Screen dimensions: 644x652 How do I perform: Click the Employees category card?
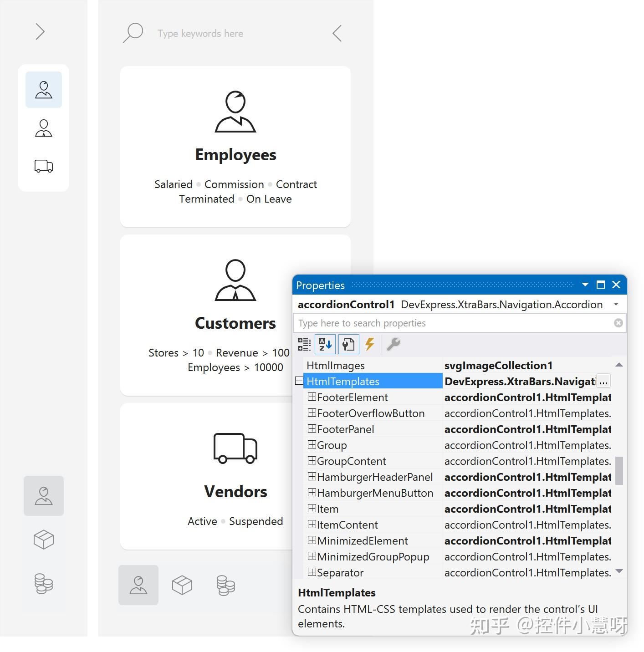tap(235, 146)
